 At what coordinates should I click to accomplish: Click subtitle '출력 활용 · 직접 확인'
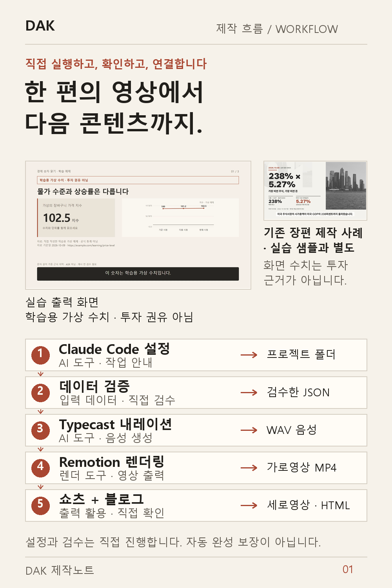tap(112, 513)
